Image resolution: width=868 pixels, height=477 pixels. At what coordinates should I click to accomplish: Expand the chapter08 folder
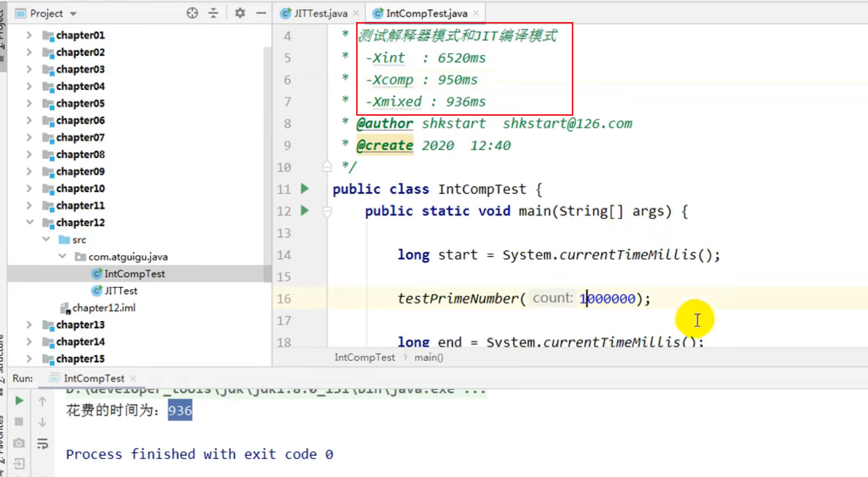tap(29, 154)
